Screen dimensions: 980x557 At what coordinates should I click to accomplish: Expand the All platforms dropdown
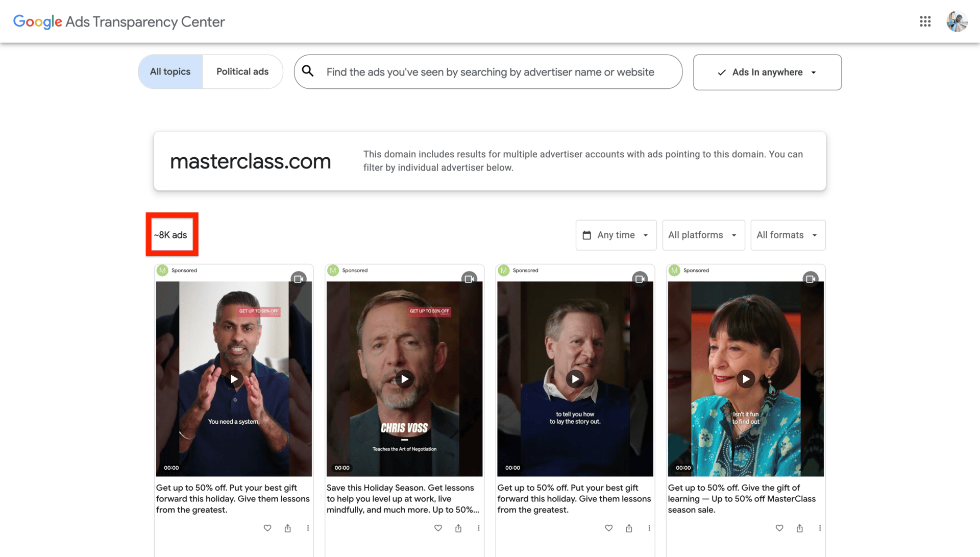[703, 235]
